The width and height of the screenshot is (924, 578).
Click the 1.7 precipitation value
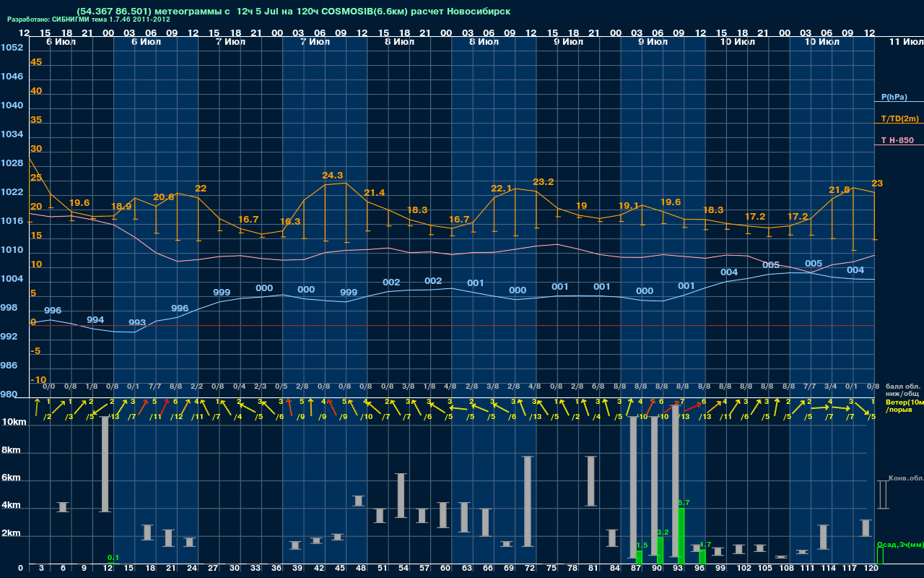coord(706,545)
